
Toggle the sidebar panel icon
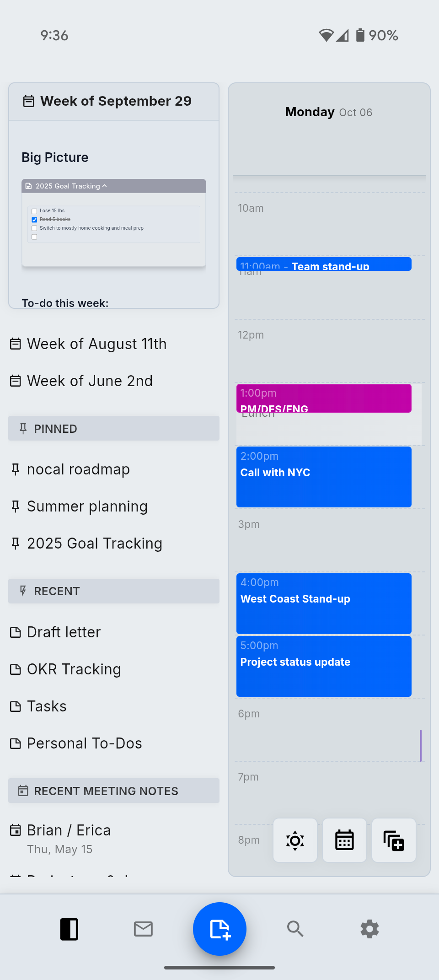[69, 929]
